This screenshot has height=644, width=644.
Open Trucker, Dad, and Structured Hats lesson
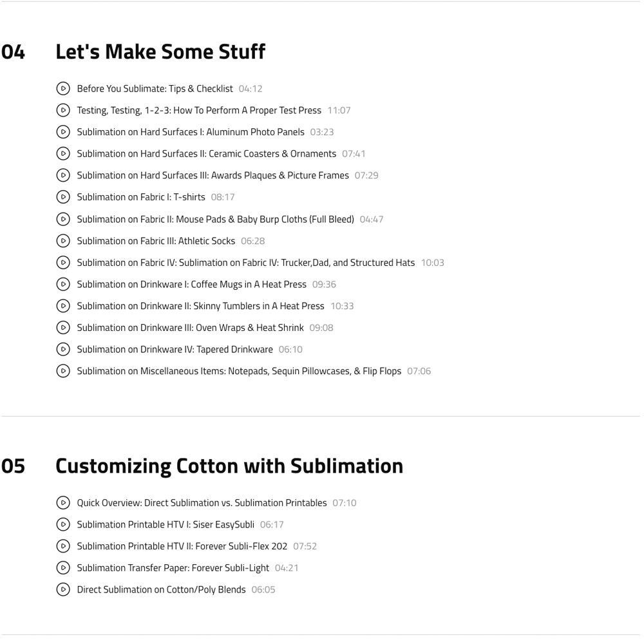click(x=245, y=263)
